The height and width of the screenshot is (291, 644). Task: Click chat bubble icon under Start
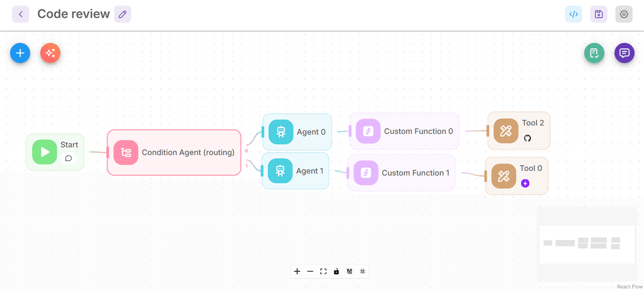pos(69,158)
